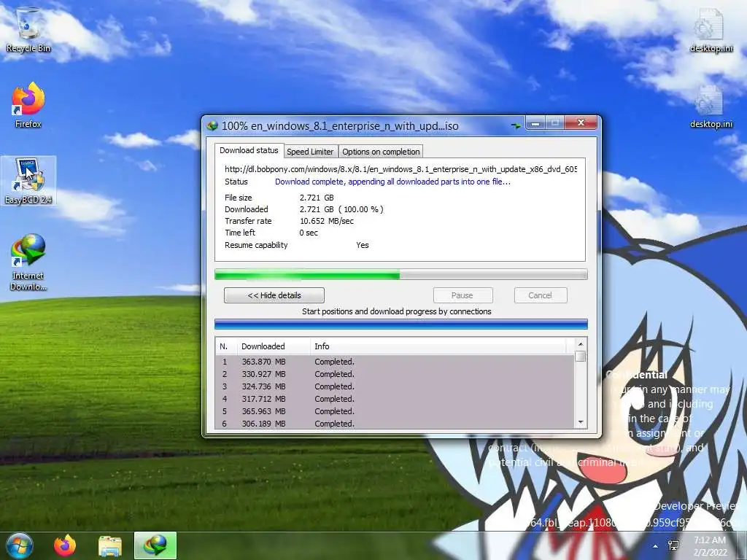Select connection row with 330.927 MB
This screenshot has width=747, height=560.
tap(395, 374)
